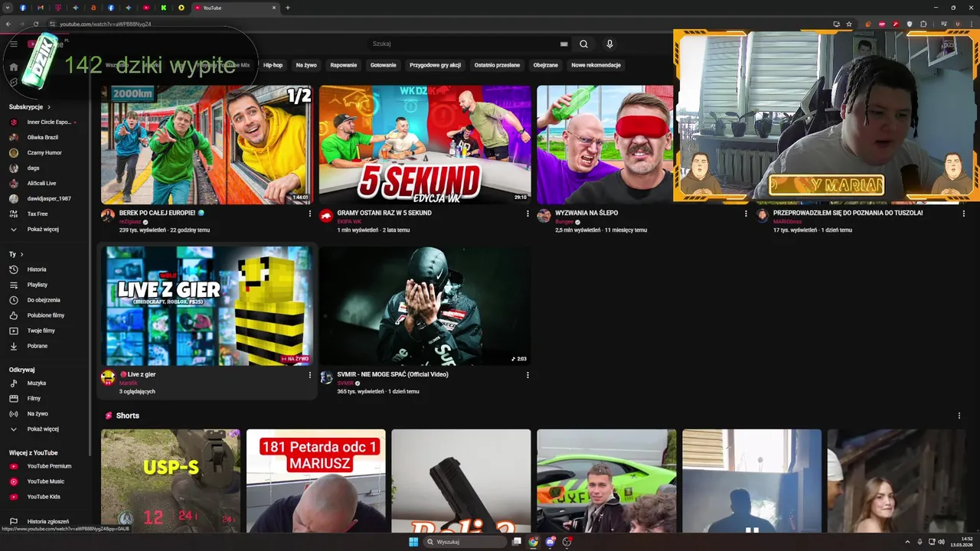This screenshot has height=551, width=980.
Task: Open Czarny Humor subscription channel
Action: coord(43,152)
